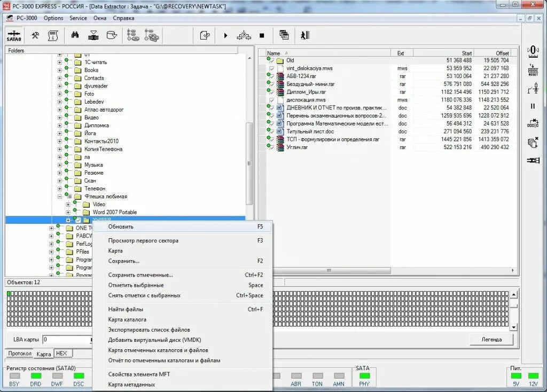
Task: Open the Service menu
Action: tap(78, 18)
